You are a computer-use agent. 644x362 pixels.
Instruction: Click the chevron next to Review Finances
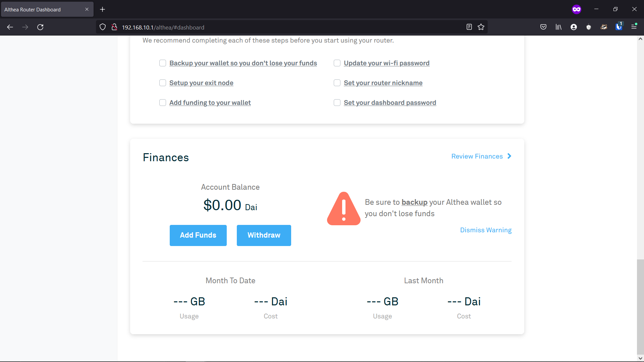click(x=509, y=156)
